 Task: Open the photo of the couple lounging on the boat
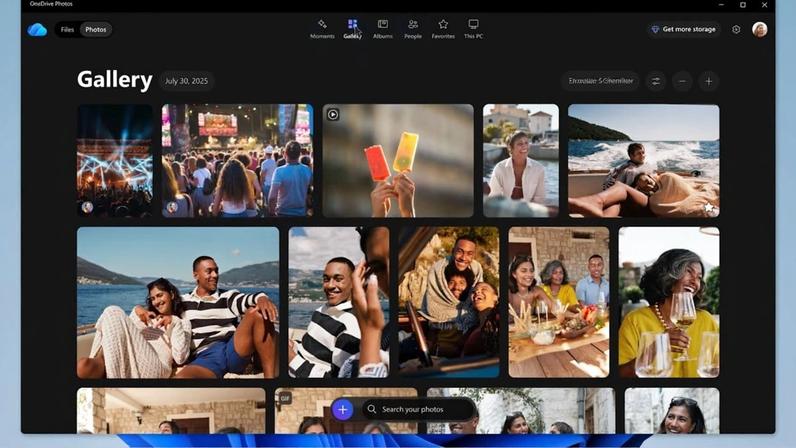click(178, 302)
